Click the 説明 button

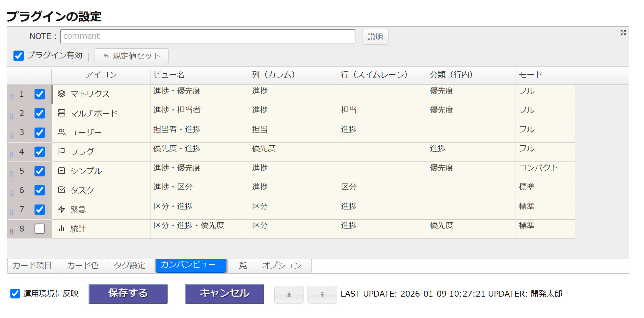(x=375, y=37)
